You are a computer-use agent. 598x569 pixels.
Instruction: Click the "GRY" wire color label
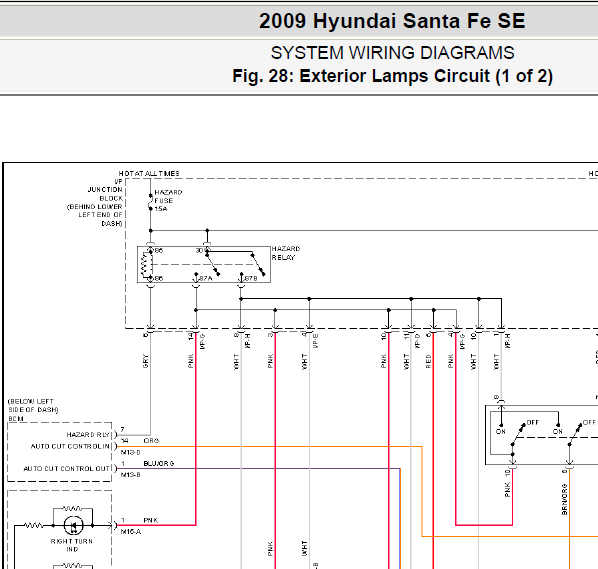click(x=145, y=361)
